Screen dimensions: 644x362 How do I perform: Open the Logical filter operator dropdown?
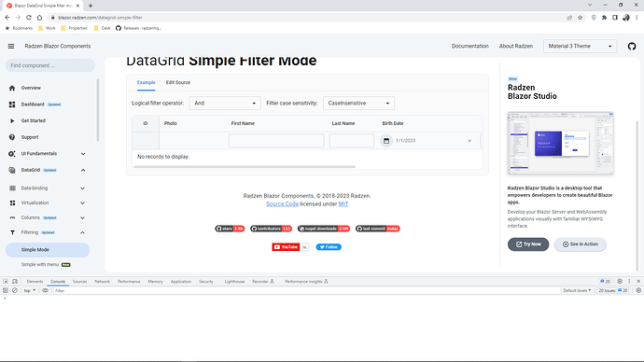(x=225, y=103)
